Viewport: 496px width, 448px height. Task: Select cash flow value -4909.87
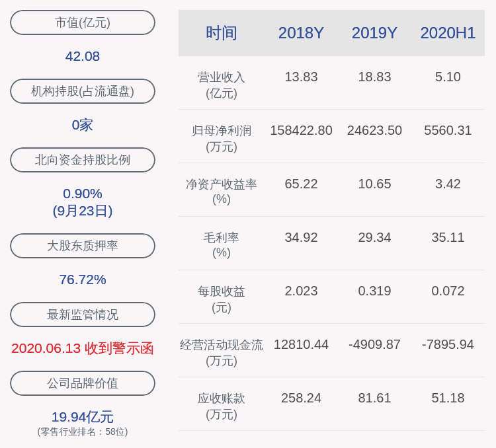tap(374, 344)
